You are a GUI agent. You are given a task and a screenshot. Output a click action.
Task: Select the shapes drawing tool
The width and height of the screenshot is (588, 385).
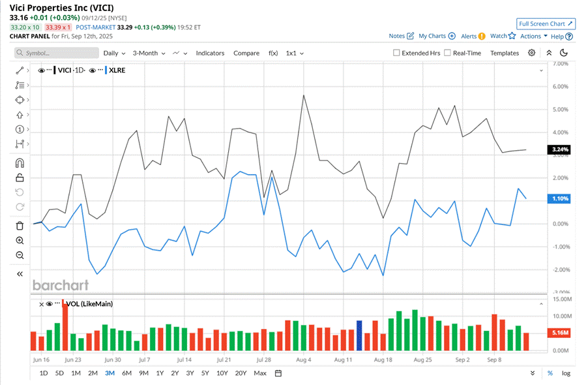coord(20,100)
